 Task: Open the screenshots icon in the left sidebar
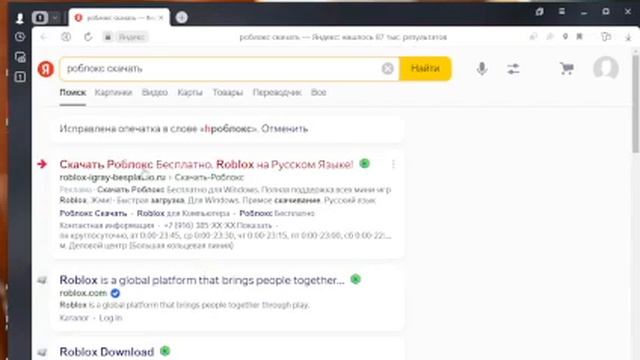[20, 57]
